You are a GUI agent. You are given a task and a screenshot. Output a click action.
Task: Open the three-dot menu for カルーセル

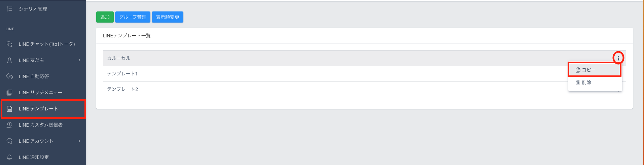(x=618, y=58)
